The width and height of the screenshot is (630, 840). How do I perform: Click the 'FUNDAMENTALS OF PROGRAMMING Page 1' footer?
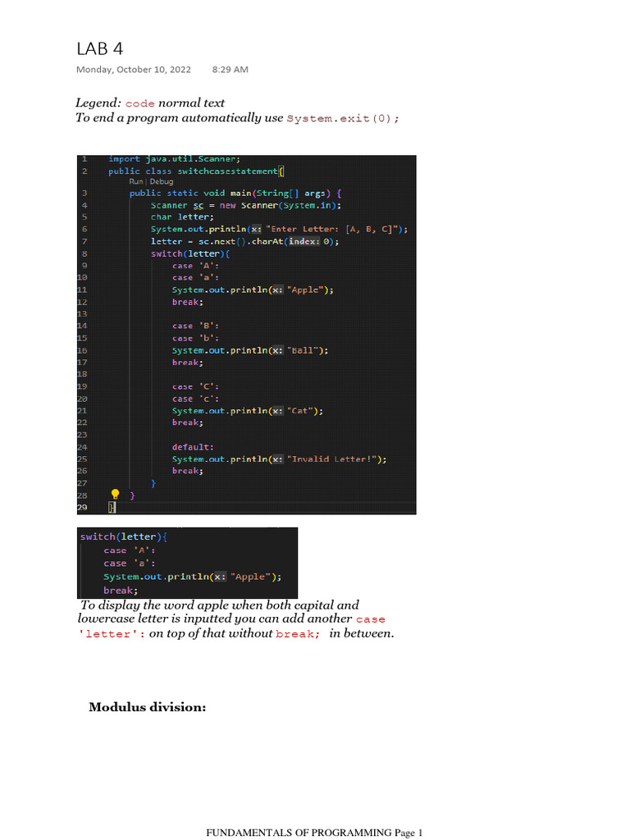click(x=314, y=833)
